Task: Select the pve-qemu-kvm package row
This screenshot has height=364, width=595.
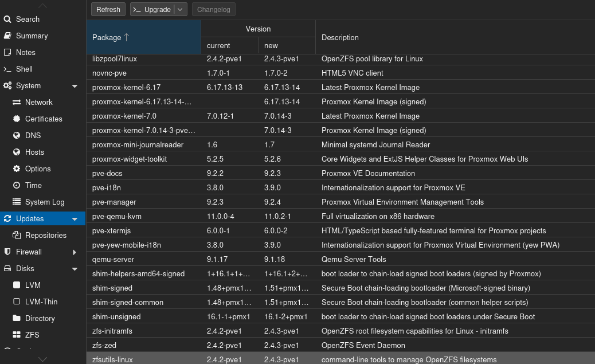Action: [x=340, y=216]
